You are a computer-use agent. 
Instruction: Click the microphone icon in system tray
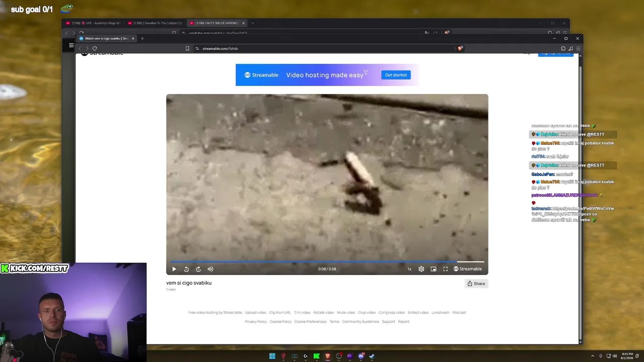point(600,356)
